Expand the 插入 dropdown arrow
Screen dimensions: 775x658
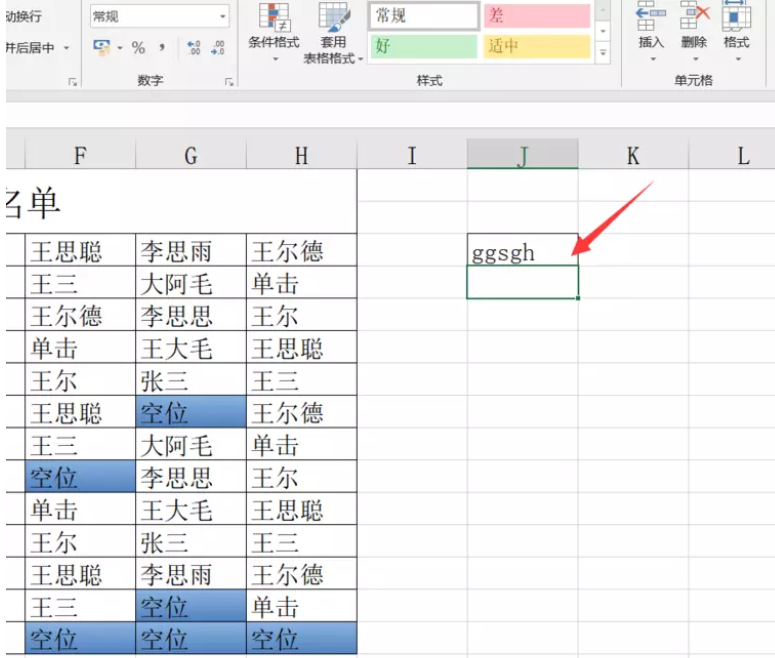[652, 59]
